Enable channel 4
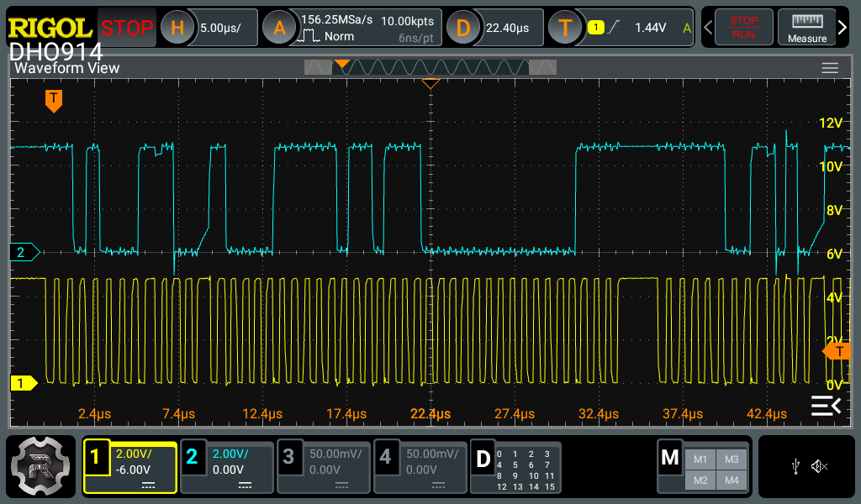The image size is (861, 504). [384, 458]
